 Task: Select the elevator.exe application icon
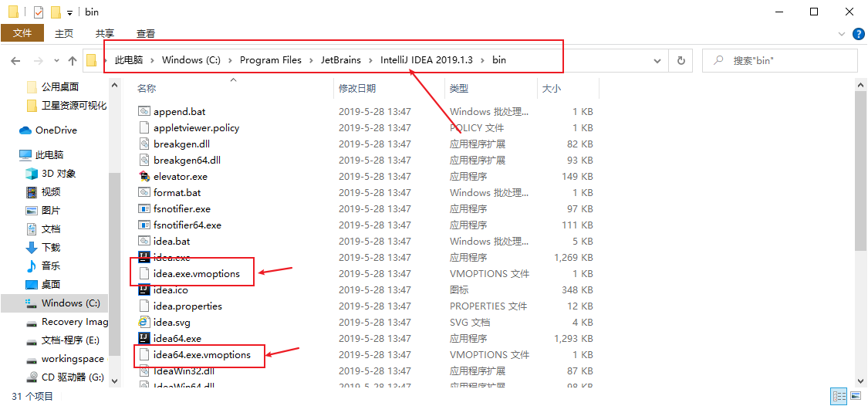tap(144, 177)
